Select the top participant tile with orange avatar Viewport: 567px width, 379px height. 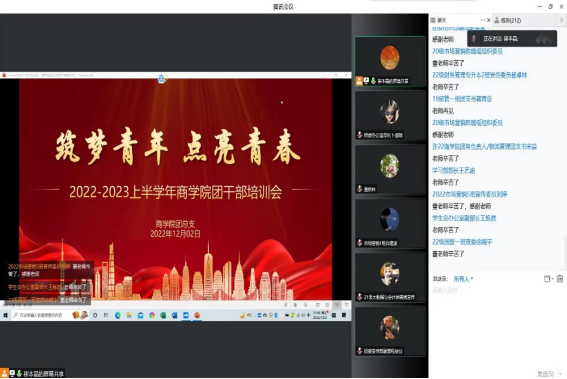click(390, 61)
